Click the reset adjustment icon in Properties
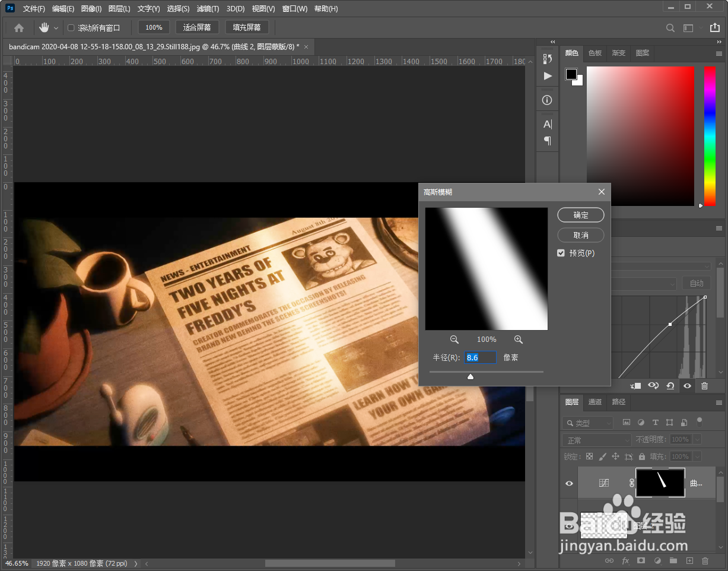The image size is (728, 571). pyautogui.click(x=670, y=386)
